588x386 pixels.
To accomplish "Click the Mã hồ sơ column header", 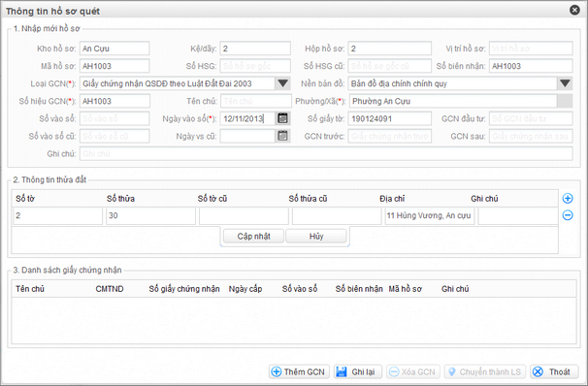I will coord(405,289).
